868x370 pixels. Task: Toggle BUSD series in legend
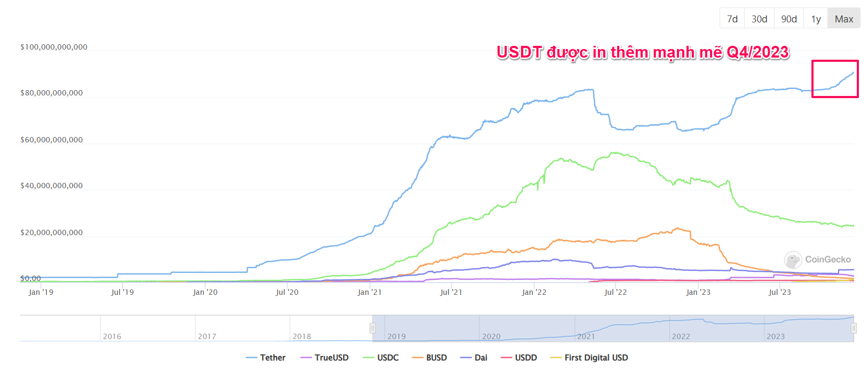point(429,358)
